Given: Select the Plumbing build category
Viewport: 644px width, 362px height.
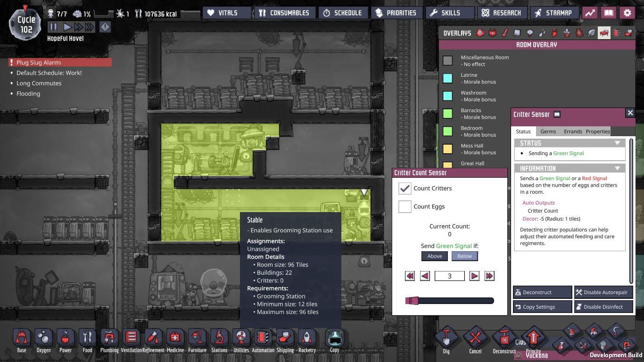Looking at the screenshot, I should tap(109, 340).
